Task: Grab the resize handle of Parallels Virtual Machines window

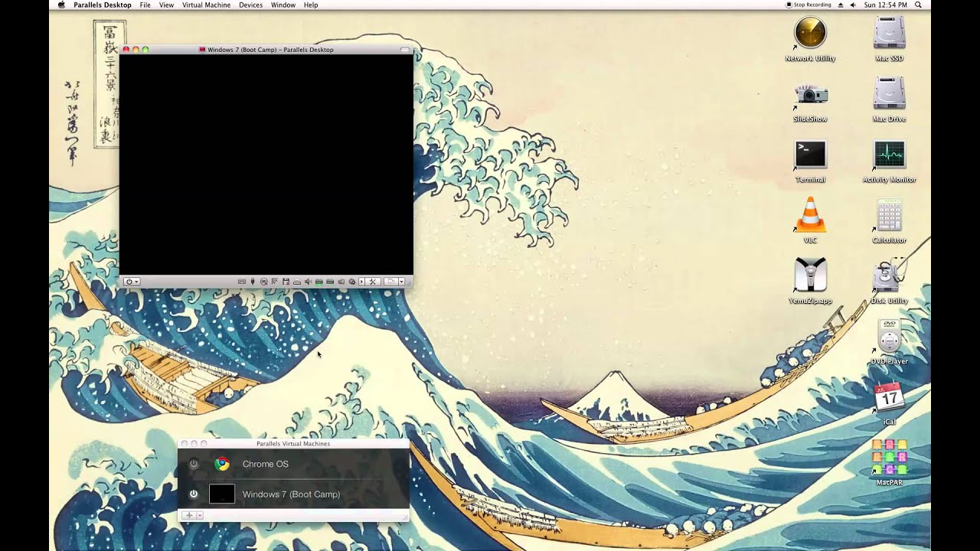Action: 405,518
